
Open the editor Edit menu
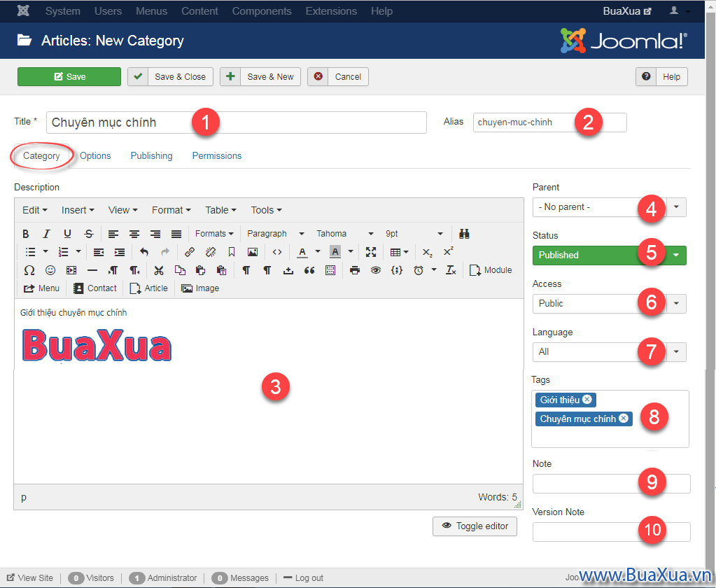click(35, 210)
